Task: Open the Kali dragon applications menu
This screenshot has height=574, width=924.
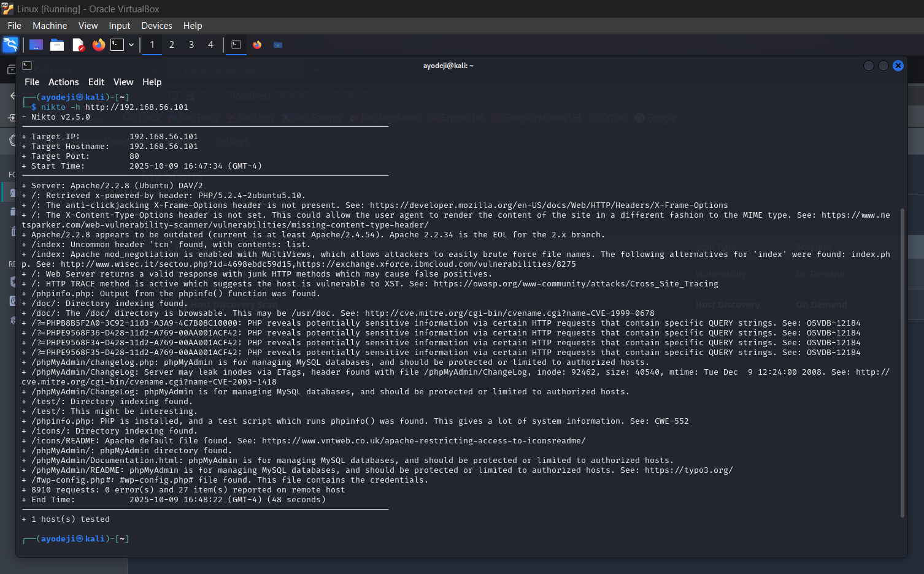Action: point(10,45)
